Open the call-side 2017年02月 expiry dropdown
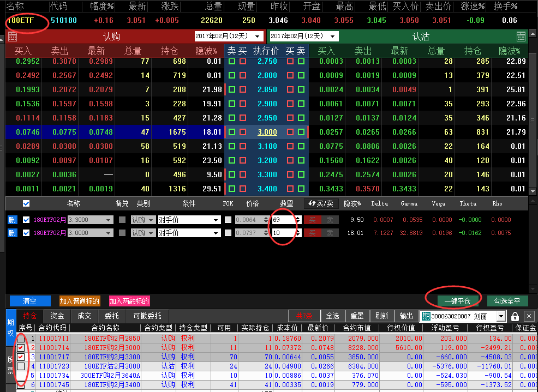The height and width of the screenshot is (392, 538). [x=229, y=36]
